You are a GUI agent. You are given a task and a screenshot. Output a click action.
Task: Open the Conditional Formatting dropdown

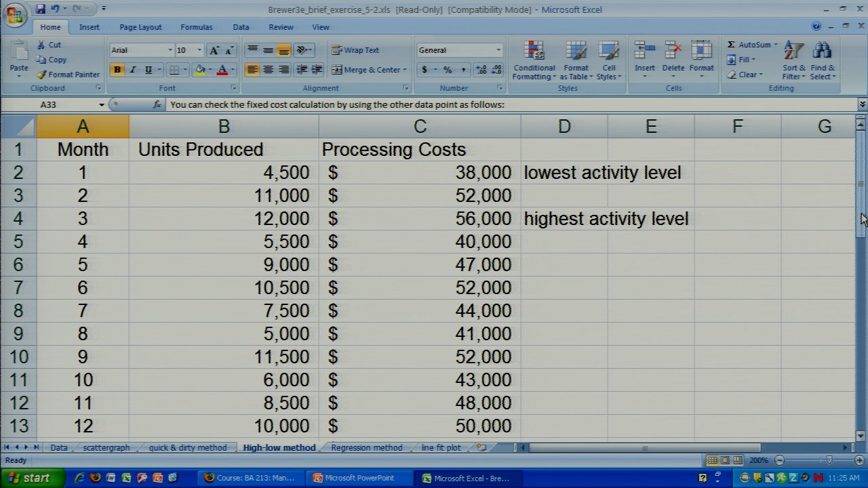534,60
